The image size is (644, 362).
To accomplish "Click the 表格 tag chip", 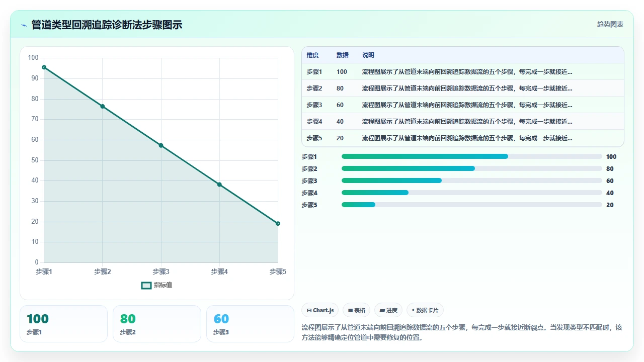I will coord(357,310).
